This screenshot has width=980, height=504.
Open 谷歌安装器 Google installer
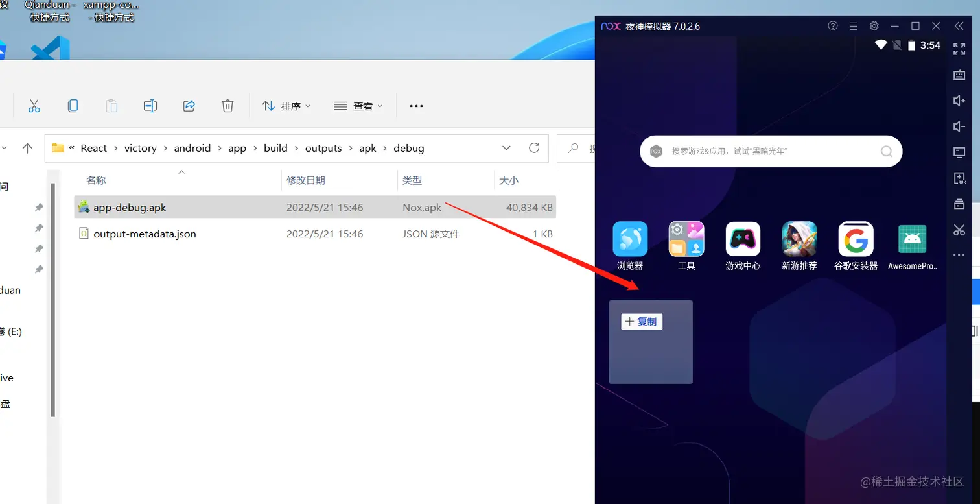coord(855,238)
